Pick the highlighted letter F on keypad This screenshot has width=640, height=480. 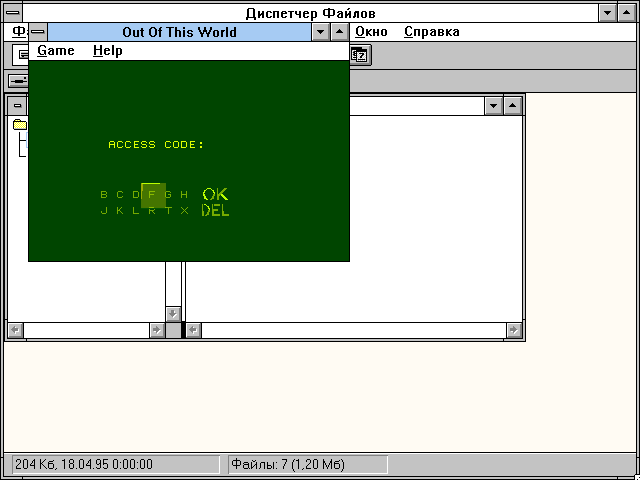[152, 195]
